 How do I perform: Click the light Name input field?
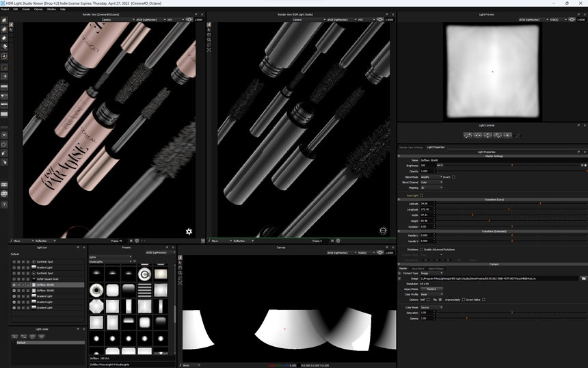click(x=503, y=160)
